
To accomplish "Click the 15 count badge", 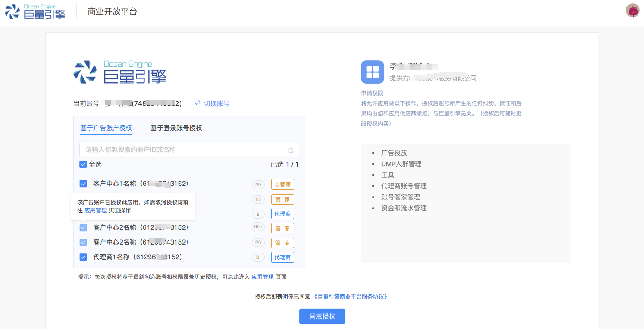I will (x=258, y=199).
